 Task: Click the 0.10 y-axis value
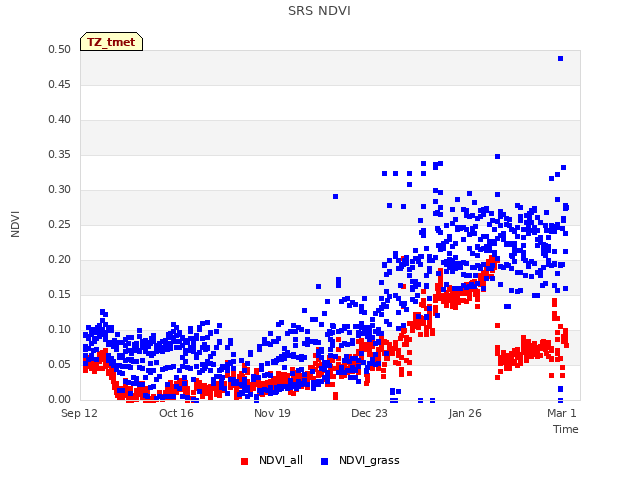click(x=60, y=329)
